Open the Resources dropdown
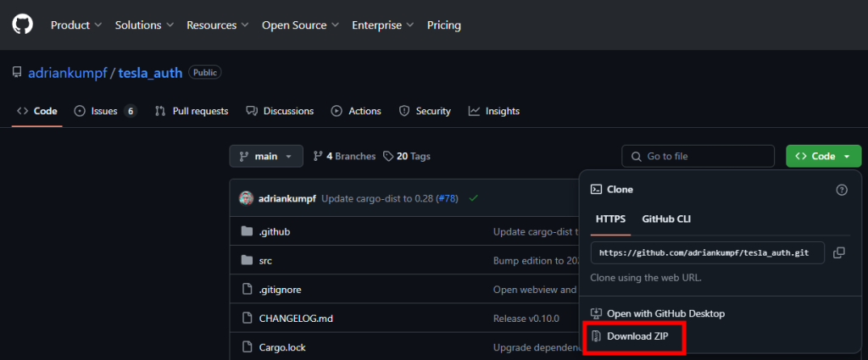This screenshot has width=868, height=360. pos(217,25)
